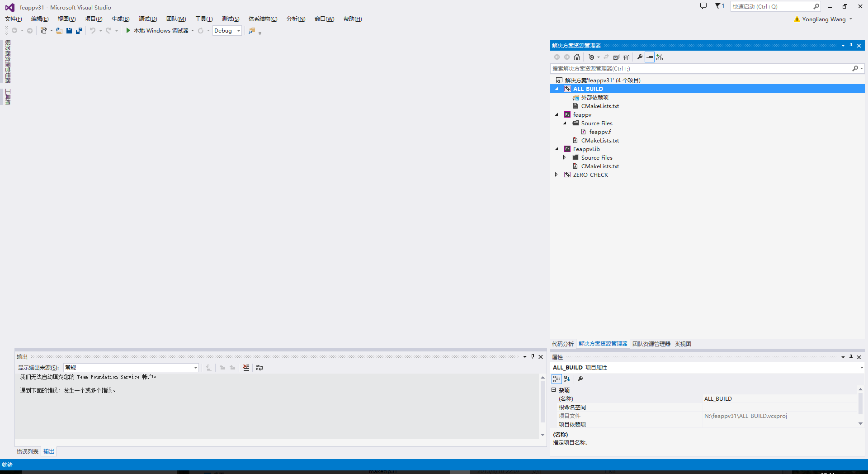Screen dimensions: 868x474
Task: Toggle word wrap in Output window
Action: pos(259,368)
